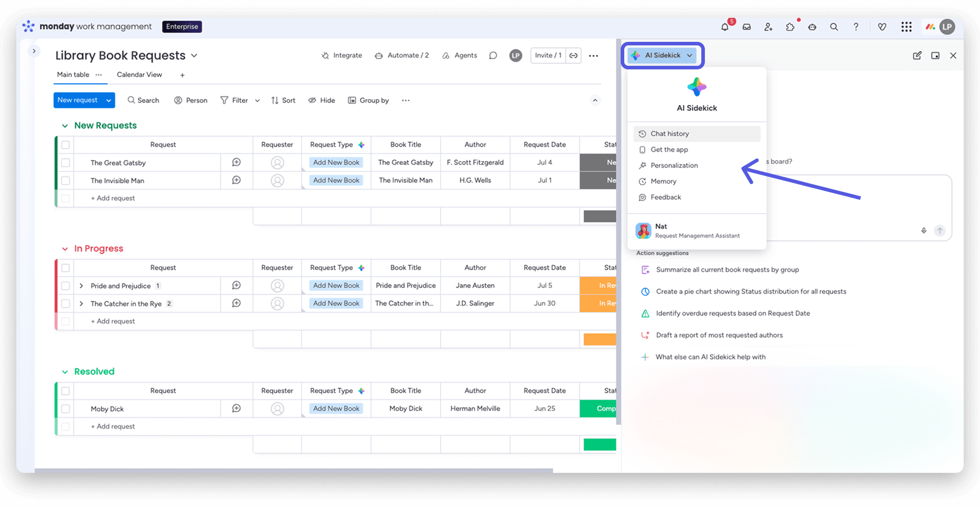Click the Integrate button

341,56
